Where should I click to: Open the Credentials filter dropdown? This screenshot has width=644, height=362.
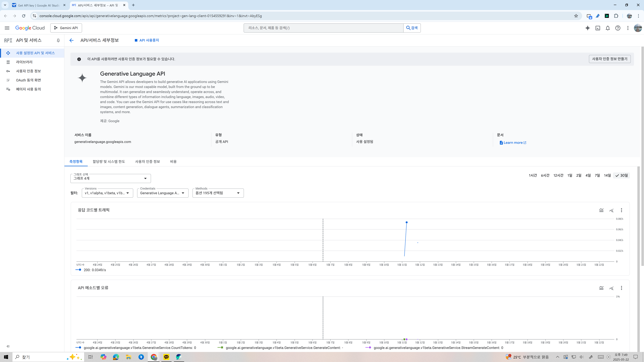pyautogui.click(x=163, y=193)
